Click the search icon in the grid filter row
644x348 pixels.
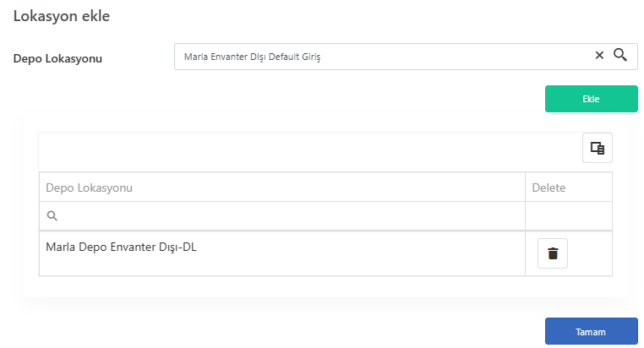tap(52, 216)
